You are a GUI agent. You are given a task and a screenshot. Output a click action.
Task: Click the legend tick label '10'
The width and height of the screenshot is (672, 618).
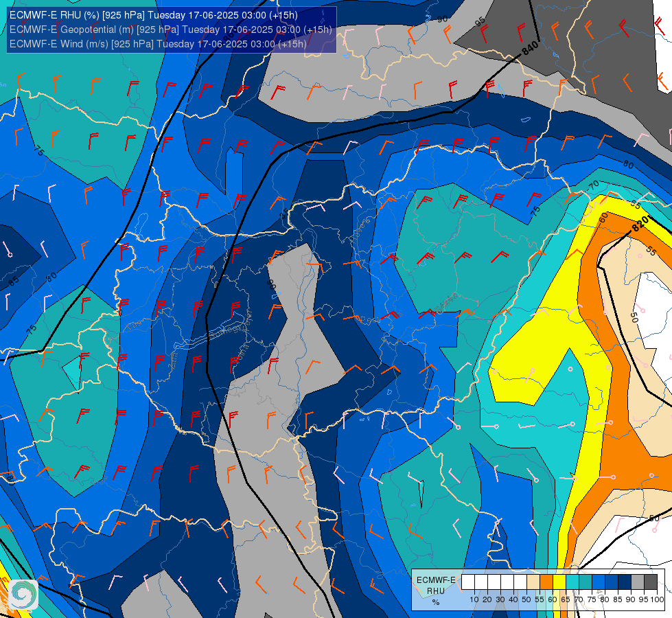(474, 599)
